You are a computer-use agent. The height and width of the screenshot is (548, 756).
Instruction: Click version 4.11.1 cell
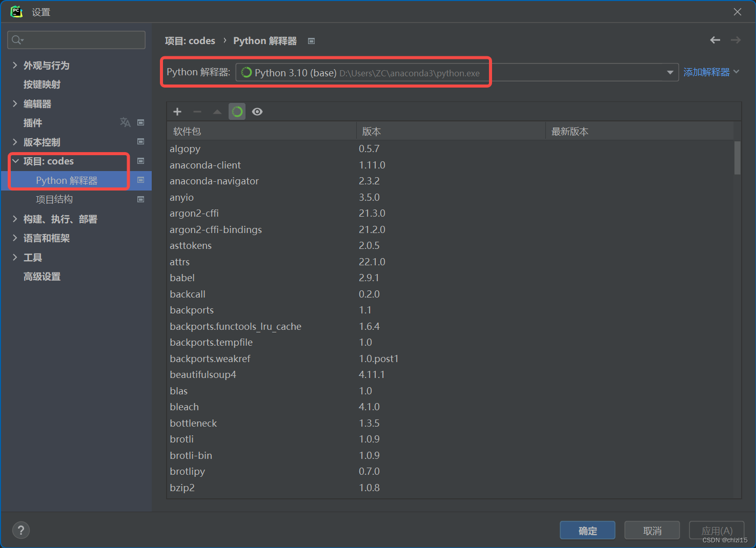(x=372, y=374)
